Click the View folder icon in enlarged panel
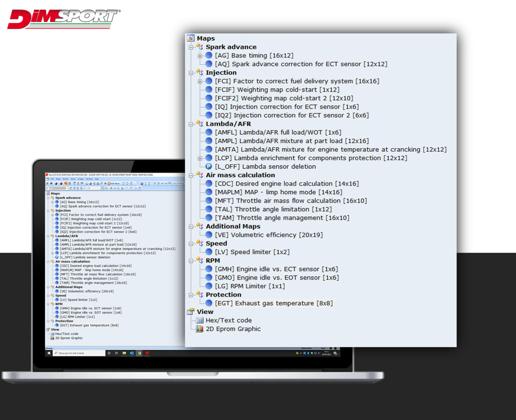The width and height of the screenshot is (516, 420). pyautogui.click(x=191, y=312)
